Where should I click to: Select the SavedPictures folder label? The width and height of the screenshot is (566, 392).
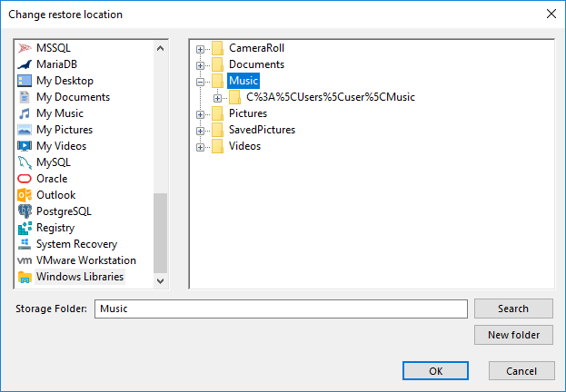pyautogui.click(x=262, y=130)
